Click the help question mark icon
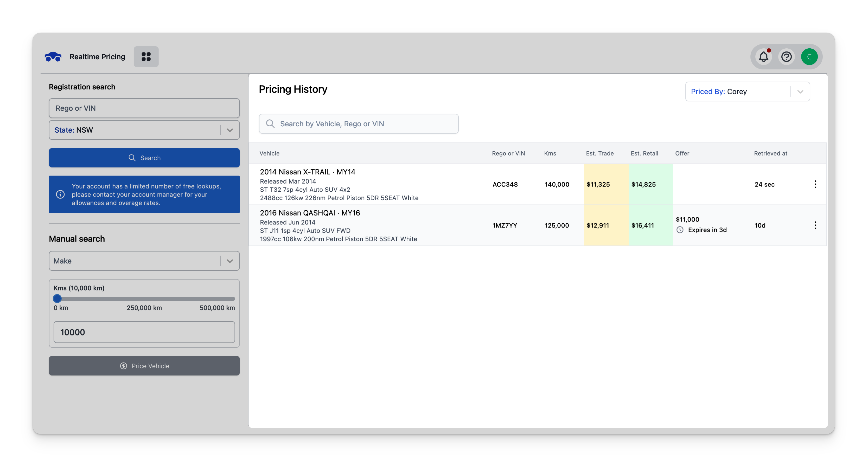Viewport: 868px width, 467px height. tap(787, 57)
